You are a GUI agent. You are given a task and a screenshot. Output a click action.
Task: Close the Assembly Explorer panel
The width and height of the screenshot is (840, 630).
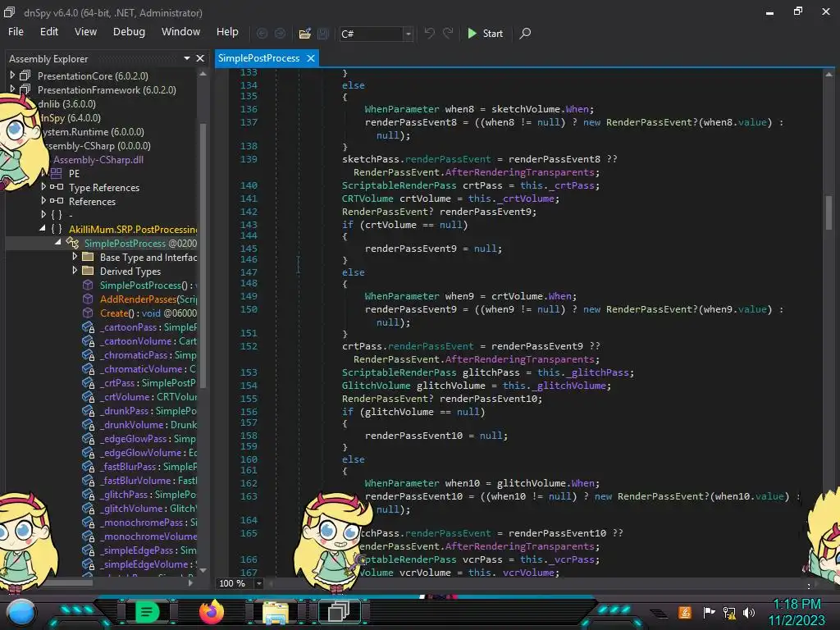click(200, 58)
